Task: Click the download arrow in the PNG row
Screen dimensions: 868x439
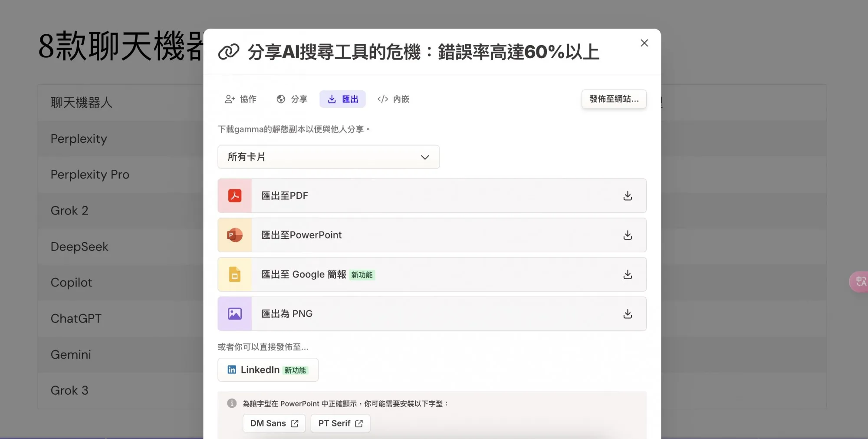Action: (628, 314)
